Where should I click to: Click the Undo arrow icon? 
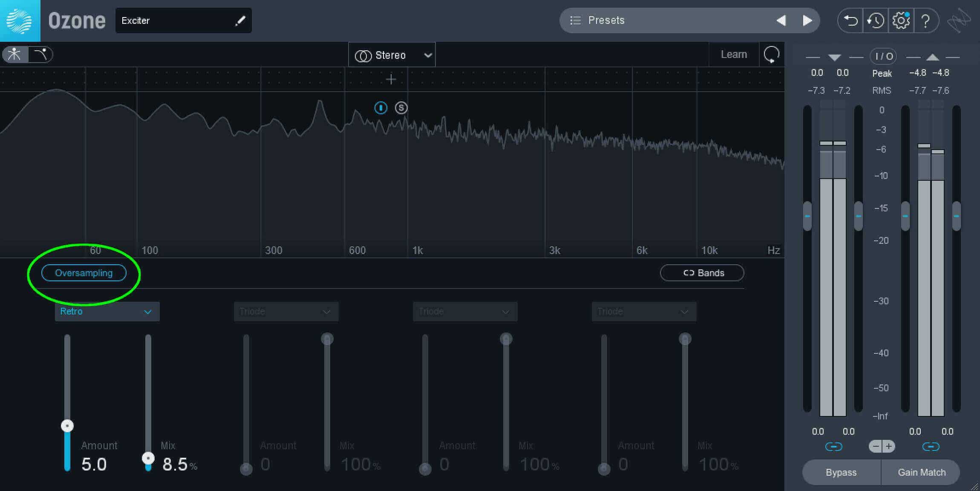tap(850, 20)
